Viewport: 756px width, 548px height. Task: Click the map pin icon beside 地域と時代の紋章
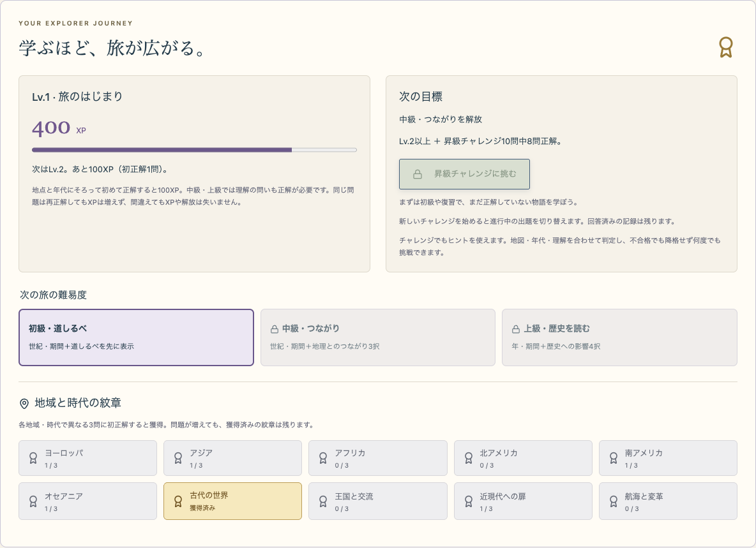pyautogui.click(x=24, y=404)
